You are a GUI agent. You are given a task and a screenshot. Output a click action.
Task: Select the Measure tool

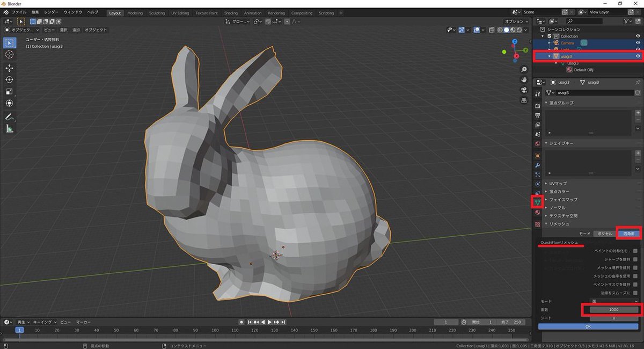(x=10, y=129)
